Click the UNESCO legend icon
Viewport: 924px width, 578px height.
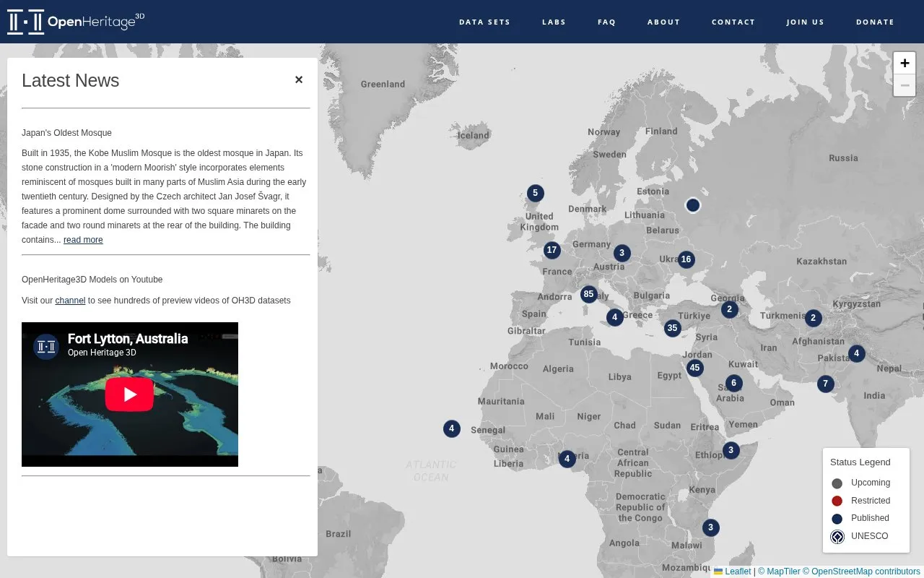[837, 537]
